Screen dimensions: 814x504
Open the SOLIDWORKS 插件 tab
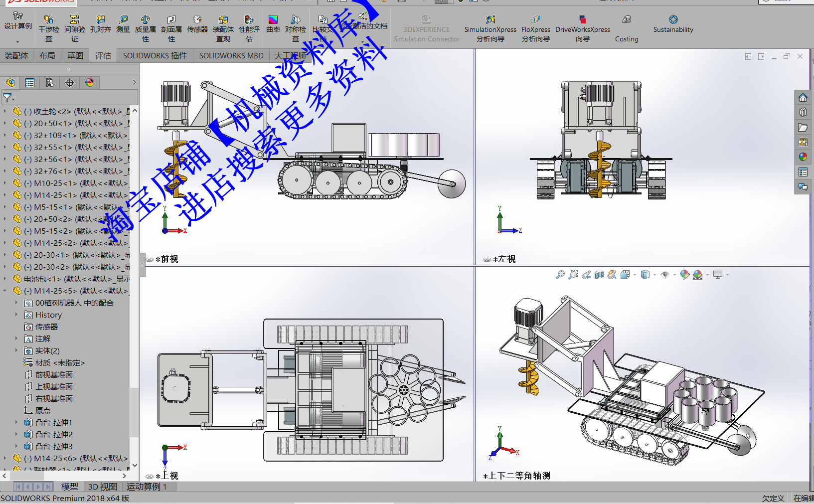pyautogui.click(x=155, y=56)
